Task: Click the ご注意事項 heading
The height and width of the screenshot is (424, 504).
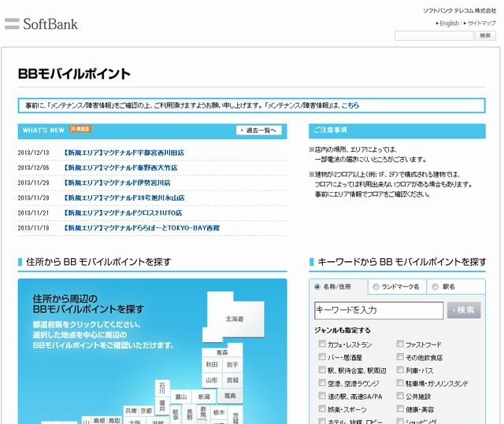Action: 331,130
